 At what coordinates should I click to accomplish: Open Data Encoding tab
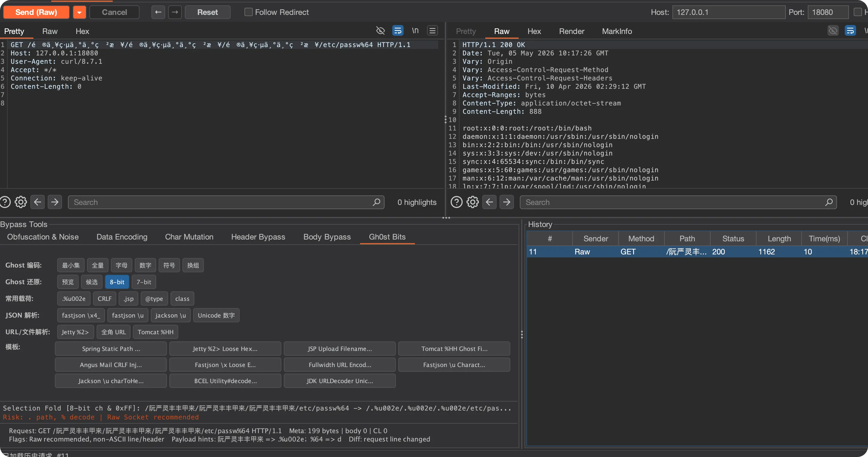(x=122, y=237)
